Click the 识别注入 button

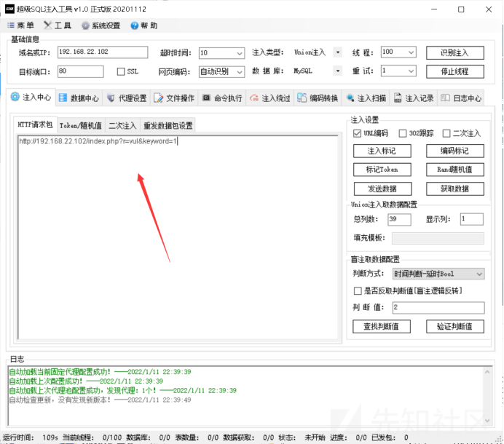pos(454,52)
